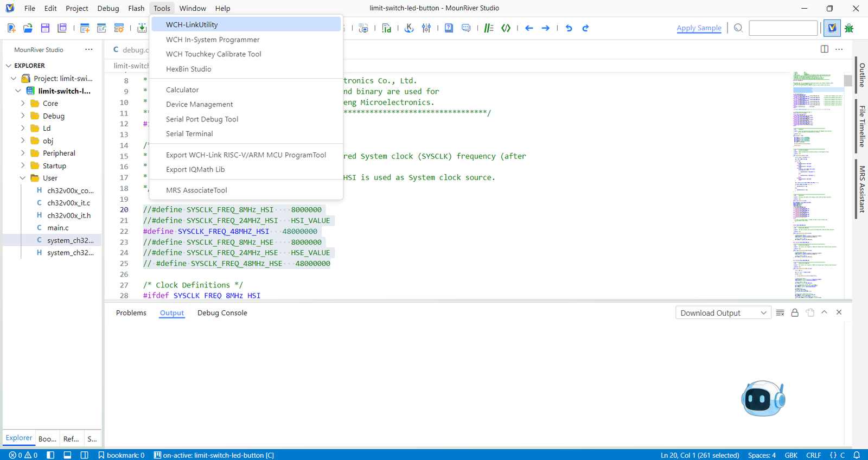Click the toolbar icon with plus badge

tap(85, 28)
